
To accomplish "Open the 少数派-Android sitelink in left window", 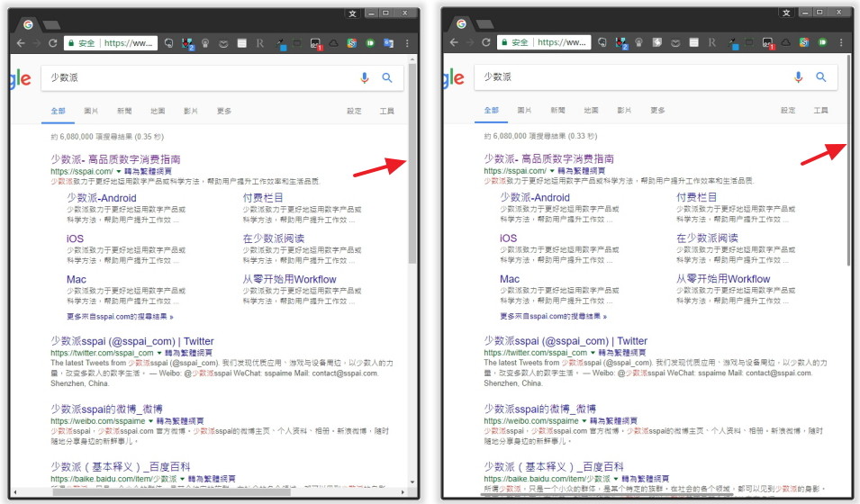I will click(102, 199).
